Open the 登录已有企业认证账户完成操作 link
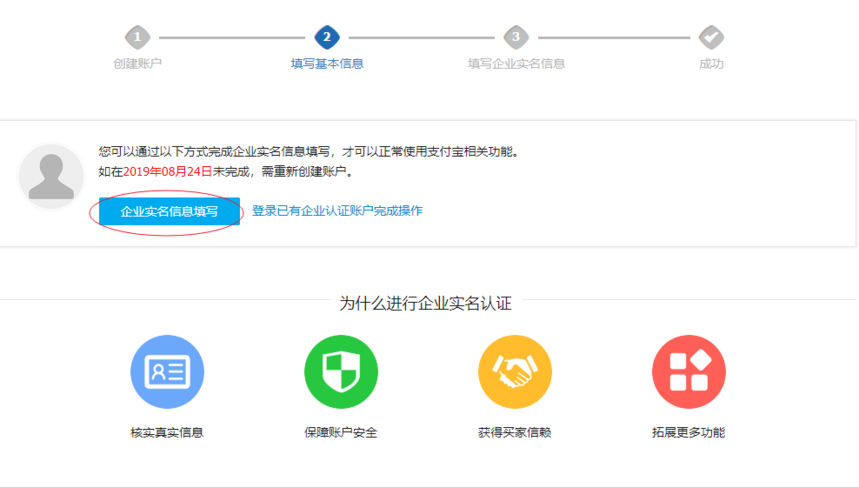Image resolution: width=859 pixels, height=488 pixels. click(x=337, y=211)
